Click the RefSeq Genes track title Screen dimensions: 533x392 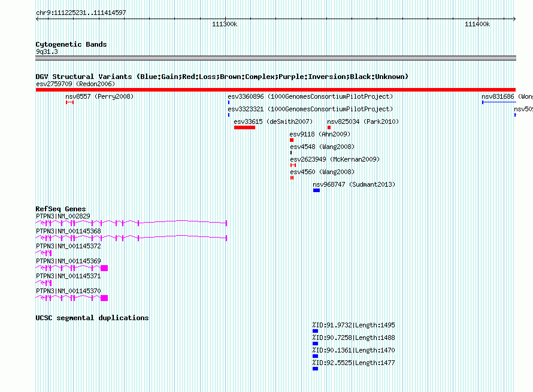pos(61,209)
